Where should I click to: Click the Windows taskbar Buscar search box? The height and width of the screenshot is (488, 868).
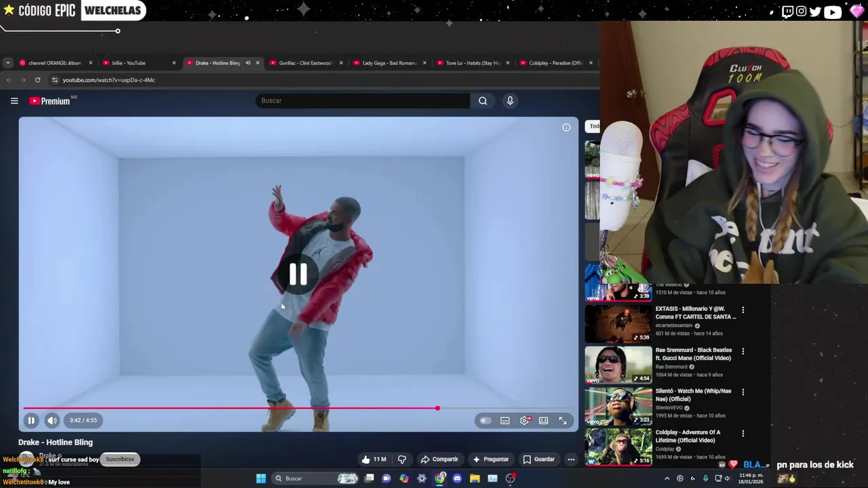(x=315, y=479)
